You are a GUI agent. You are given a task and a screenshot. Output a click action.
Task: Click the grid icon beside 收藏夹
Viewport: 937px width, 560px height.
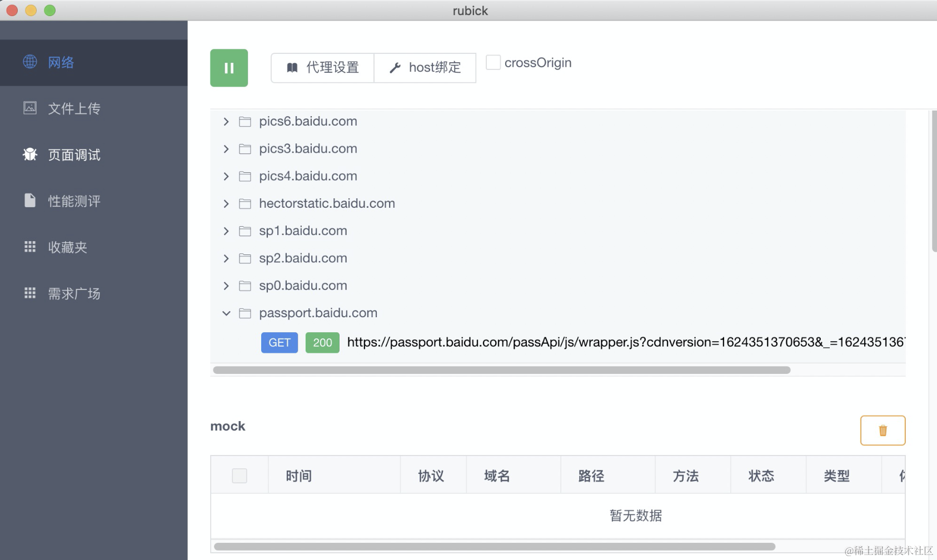[30, 246]
